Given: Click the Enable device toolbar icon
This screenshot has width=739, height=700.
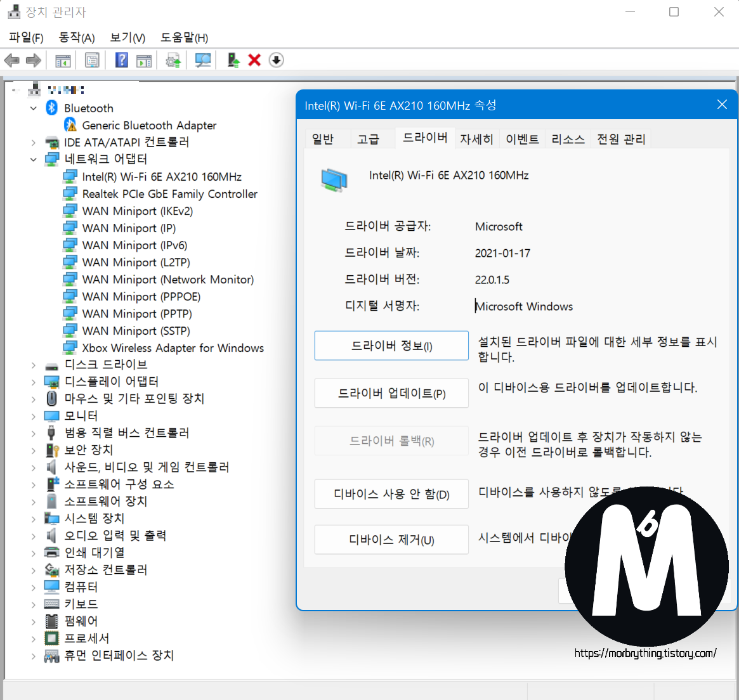Looking at the screenshot, I should coord(233,60).
